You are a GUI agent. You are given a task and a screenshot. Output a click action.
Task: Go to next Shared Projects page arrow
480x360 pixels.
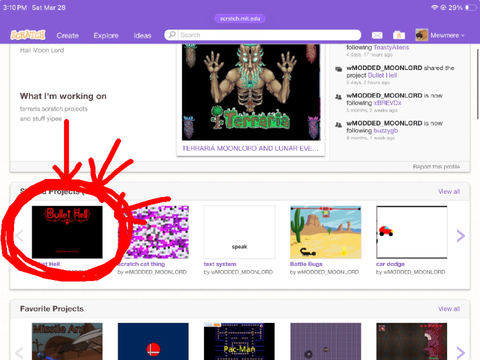pos(461,236)
